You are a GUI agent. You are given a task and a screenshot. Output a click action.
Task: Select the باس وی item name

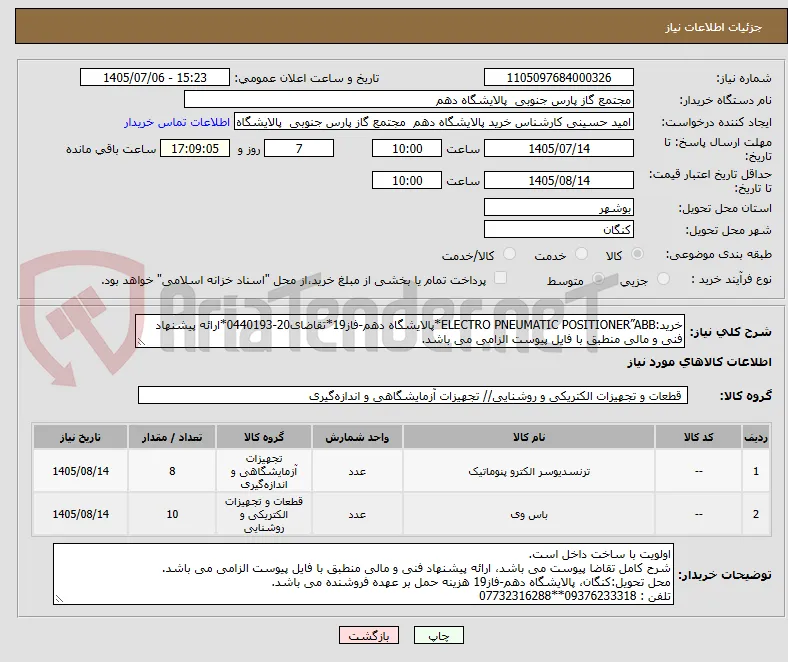coord(529,514)
